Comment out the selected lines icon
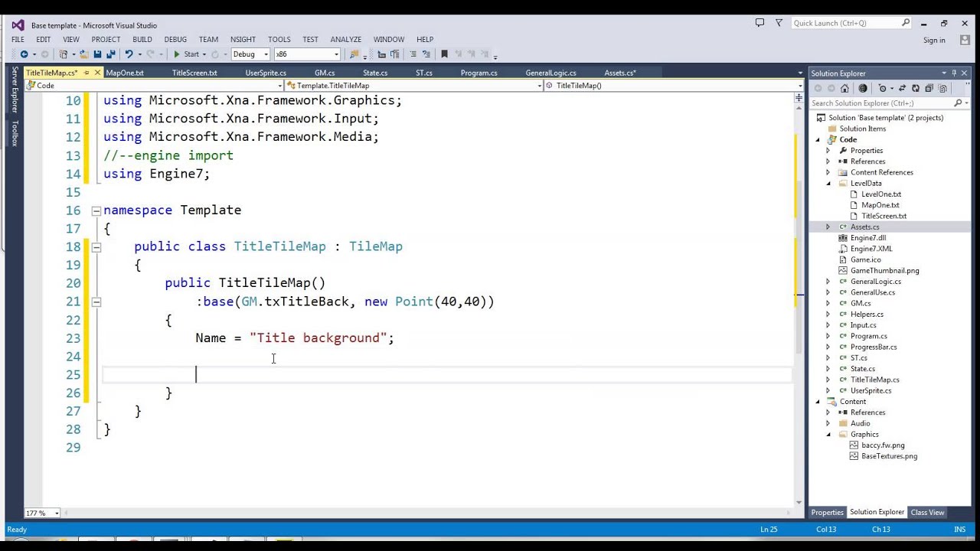 tap(413, 54)
